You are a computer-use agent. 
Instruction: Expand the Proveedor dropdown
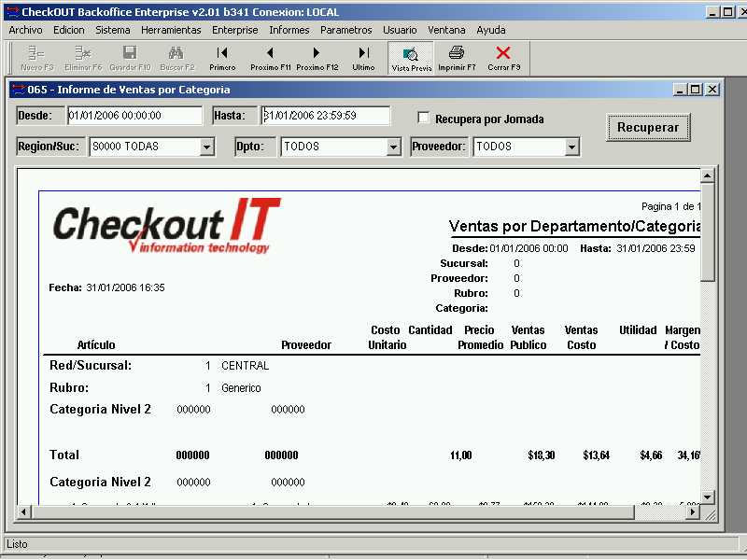point(571,147)
